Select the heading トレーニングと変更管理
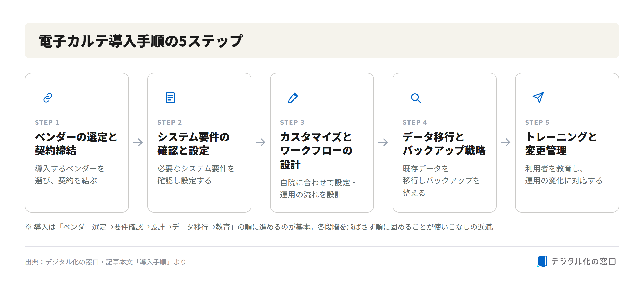The image size is (644, 292). [561, 144]
